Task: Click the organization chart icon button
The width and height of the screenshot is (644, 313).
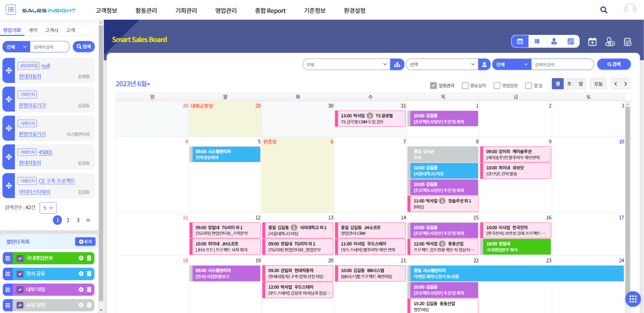Action: click(x=397, y=65)
